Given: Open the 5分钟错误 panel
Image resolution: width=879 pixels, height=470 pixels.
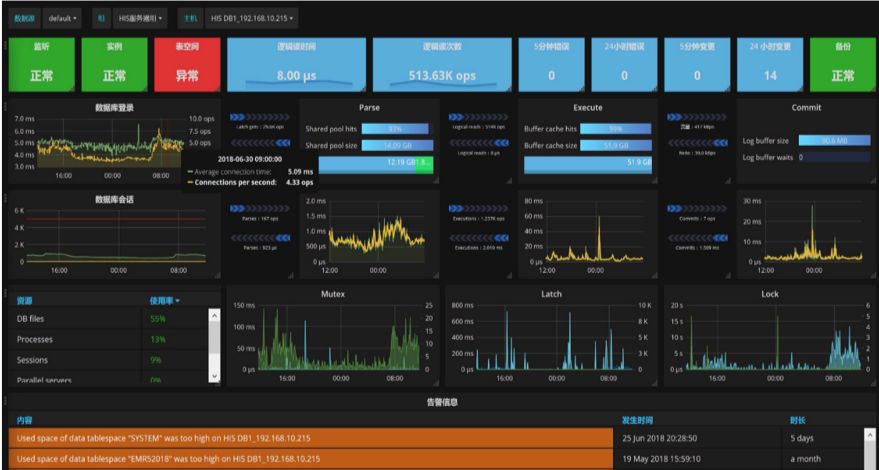Looking at the screenshot, I should pyautogui.click(x=552, y=64).
